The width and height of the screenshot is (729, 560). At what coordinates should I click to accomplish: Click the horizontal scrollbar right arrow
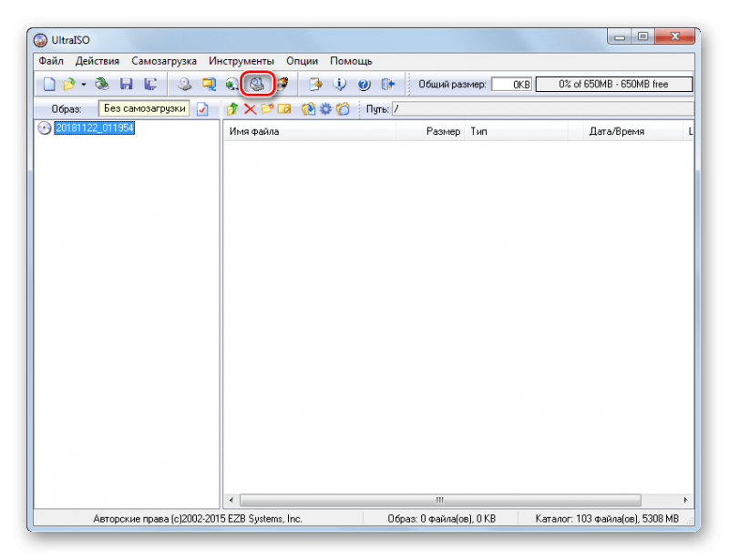[x=685, y=500]
